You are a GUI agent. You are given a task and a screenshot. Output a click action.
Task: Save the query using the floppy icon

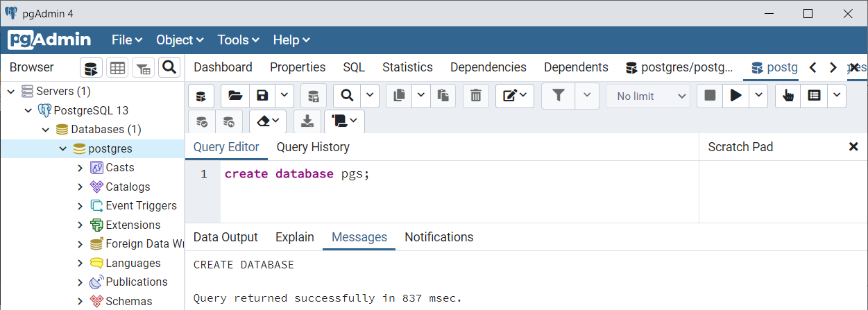coord(262,96)
